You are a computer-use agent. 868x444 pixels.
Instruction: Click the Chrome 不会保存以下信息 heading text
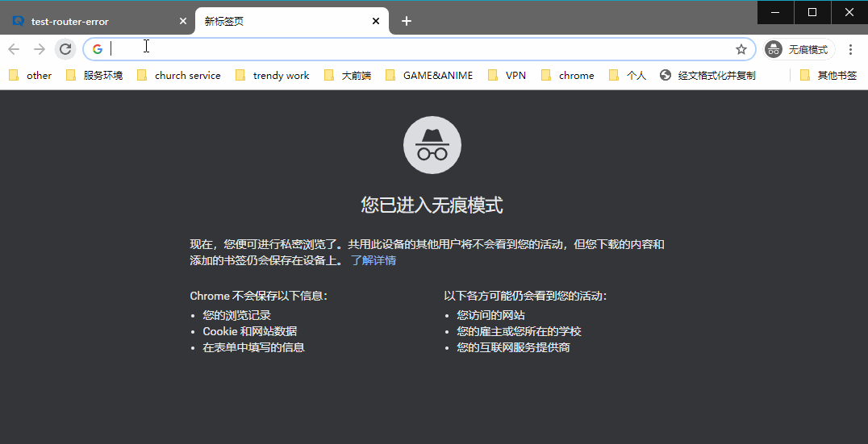(x=258, y=296)
